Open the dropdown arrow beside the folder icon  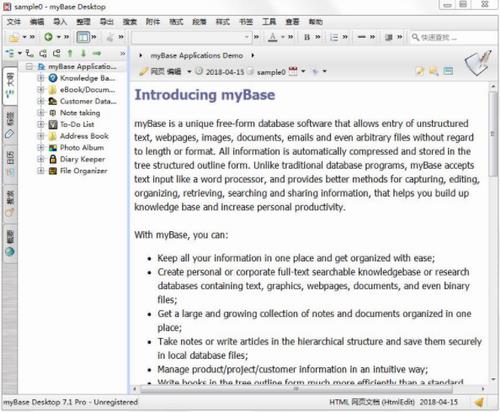click(24, 37)
